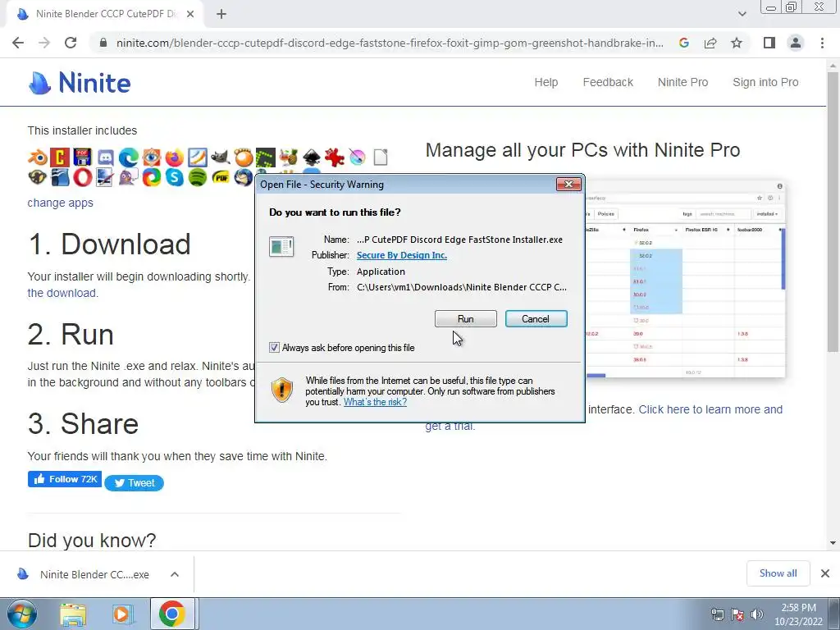Toggle the Chrome side panel icon
The image size is (840, 630).
coord(769,43)
